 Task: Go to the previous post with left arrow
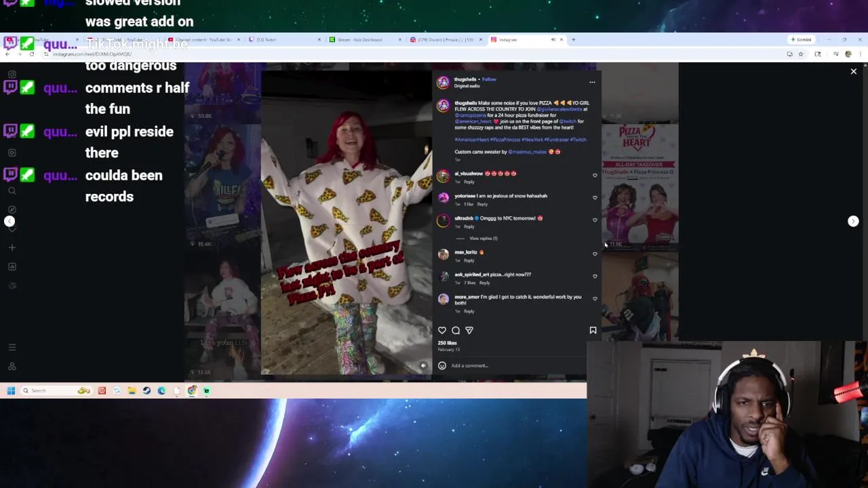[x=9, y=221]
